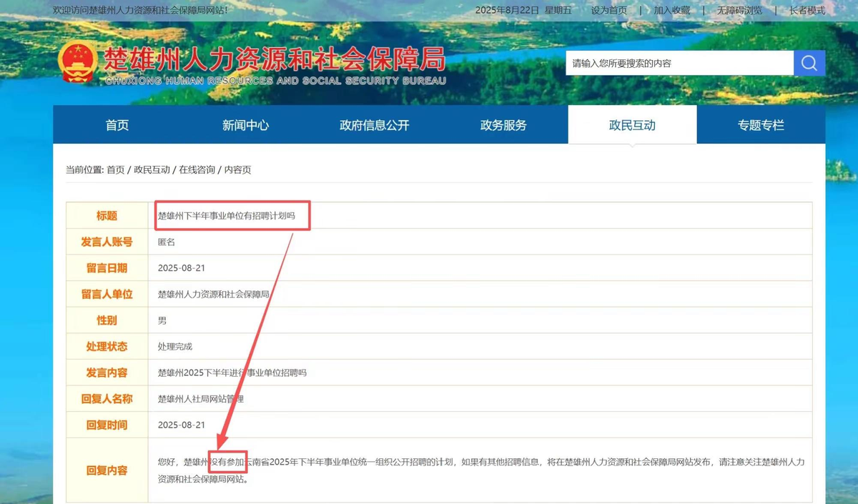This screenshot has width=858, height=504.
Task: Open the 首页 navigation tab
Action: [117, 125]
